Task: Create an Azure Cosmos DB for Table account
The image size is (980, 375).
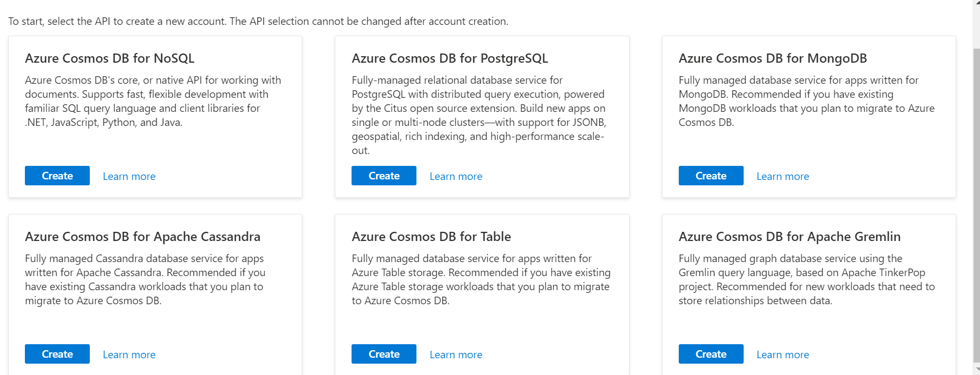Action: point(384,354)
